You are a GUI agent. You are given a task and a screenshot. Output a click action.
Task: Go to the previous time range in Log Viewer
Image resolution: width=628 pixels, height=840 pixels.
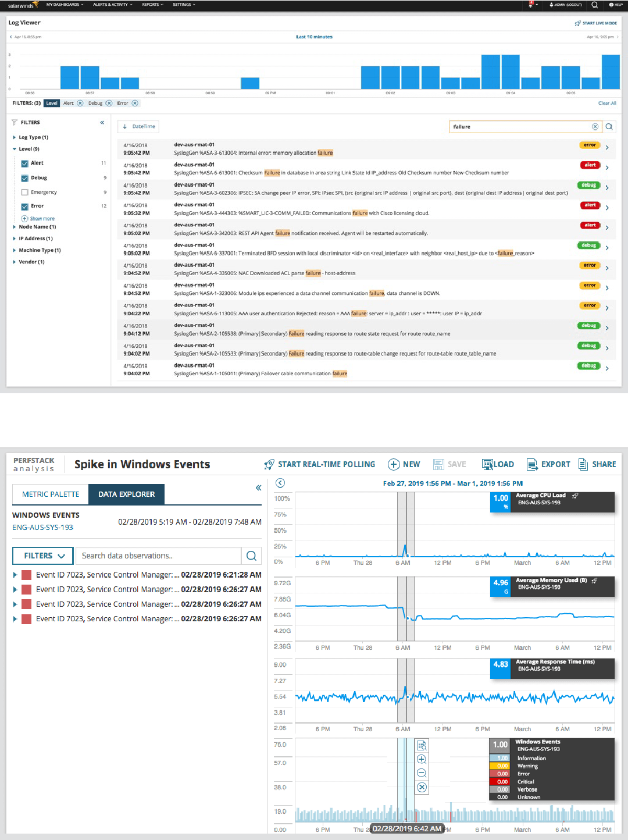pyautogui.click(x=10, y=37)
